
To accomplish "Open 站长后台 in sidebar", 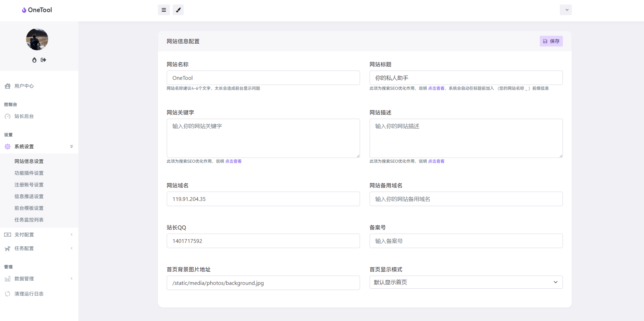I will 24,116.
